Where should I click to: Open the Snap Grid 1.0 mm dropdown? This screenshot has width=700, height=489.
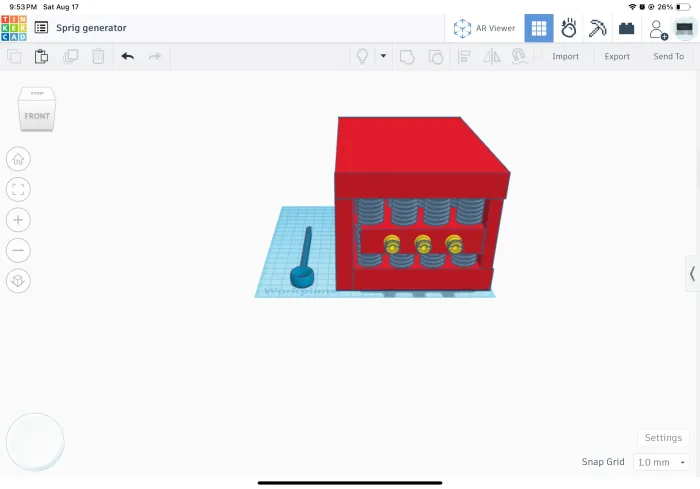661,462
